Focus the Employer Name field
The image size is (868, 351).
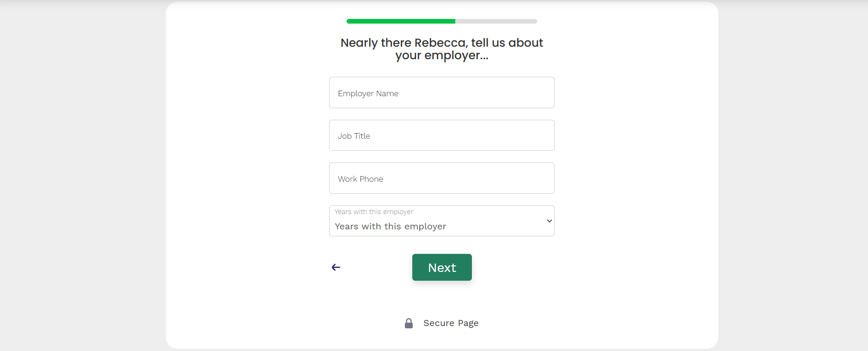[441, 92]
